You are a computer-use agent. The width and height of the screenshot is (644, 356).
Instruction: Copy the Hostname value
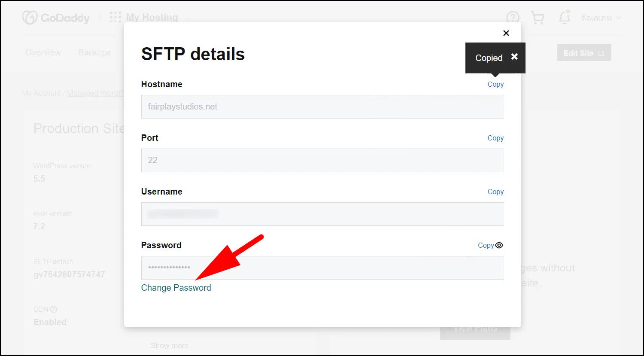click(x=495, y=85)
